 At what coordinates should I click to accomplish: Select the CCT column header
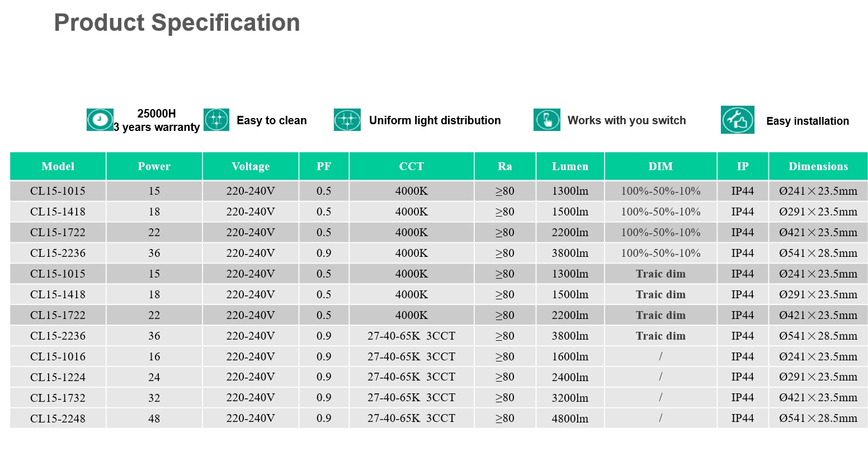click(411, 166)
